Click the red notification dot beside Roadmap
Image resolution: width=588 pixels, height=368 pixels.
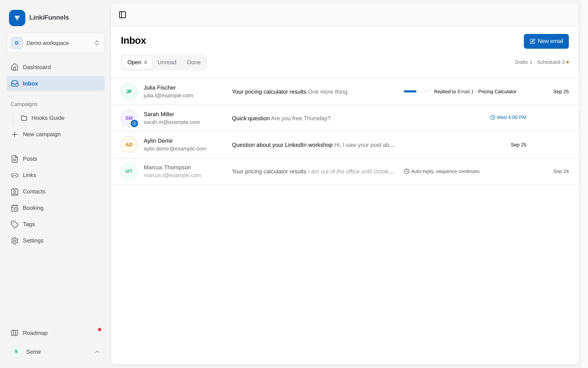[99, 330]
